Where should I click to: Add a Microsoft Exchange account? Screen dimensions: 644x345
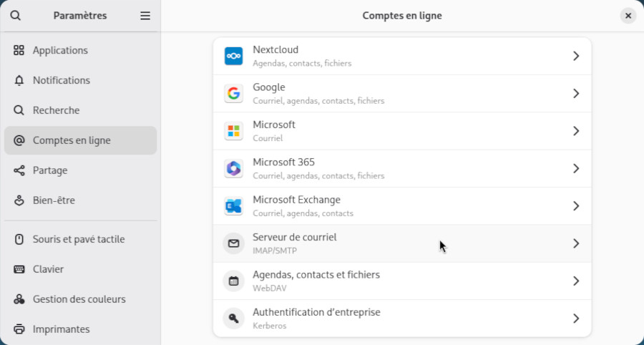pyautogui.click(x=402, y=205)
